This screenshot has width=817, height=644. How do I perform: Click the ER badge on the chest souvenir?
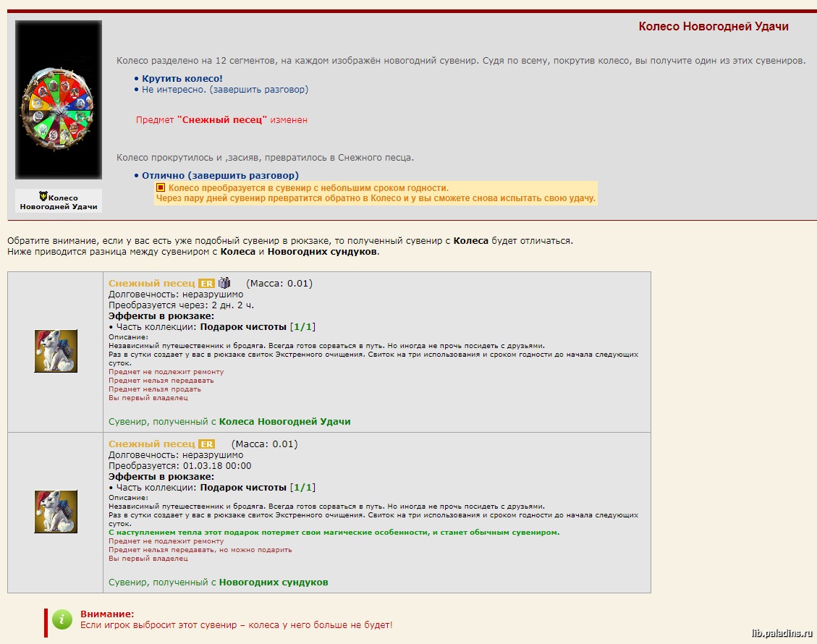pyautogui.click(x=207, y=444)
